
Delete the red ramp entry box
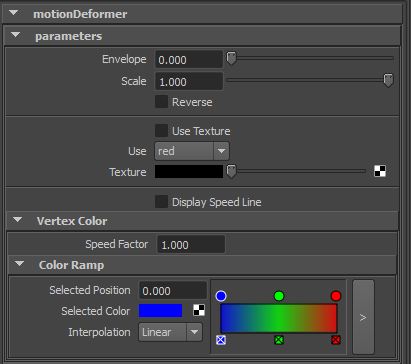coord(336,340)
